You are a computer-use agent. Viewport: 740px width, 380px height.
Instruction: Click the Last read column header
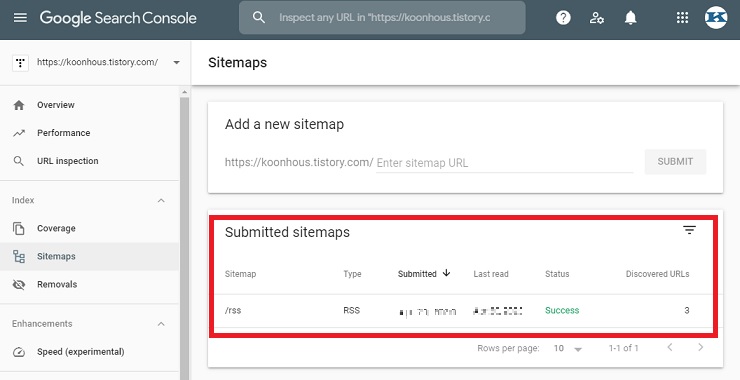491,274
